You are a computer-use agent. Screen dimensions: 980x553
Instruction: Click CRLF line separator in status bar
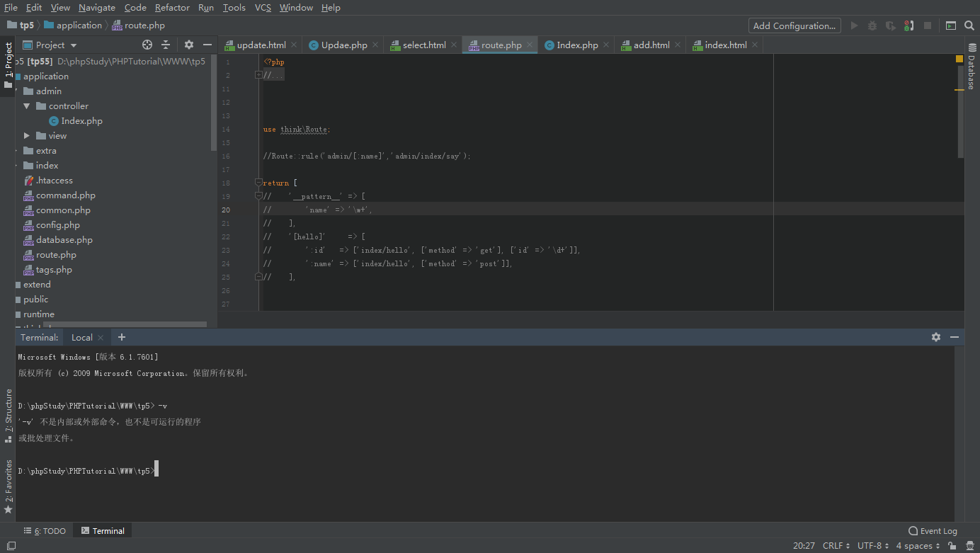[834, 546]
